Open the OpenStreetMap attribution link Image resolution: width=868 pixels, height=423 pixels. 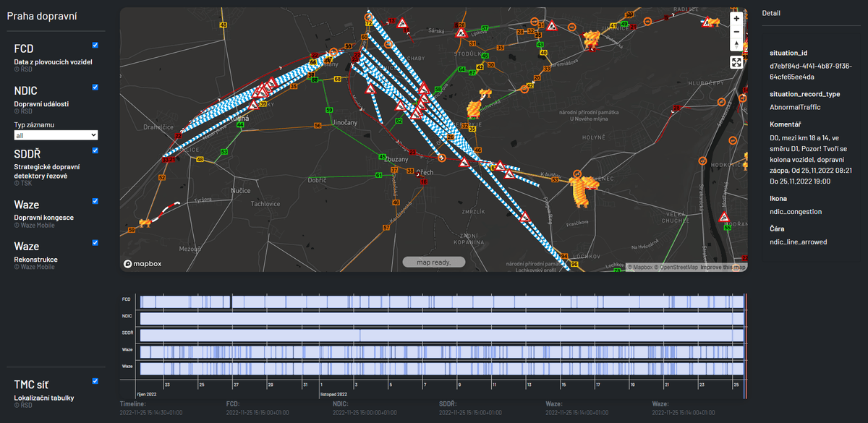(676, 268)
